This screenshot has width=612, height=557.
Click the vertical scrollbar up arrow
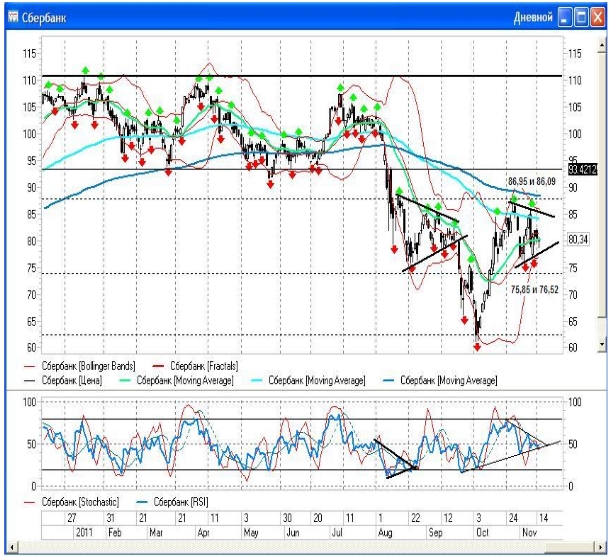601,46
